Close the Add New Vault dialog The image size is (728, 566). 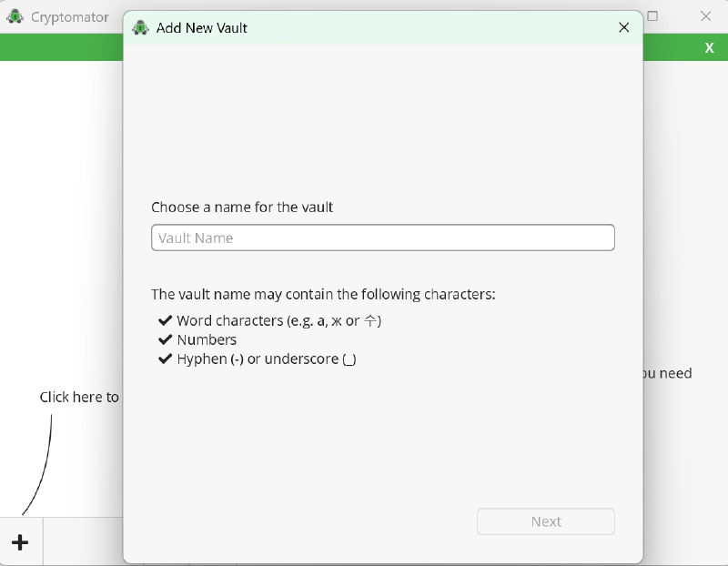(623, 27)
